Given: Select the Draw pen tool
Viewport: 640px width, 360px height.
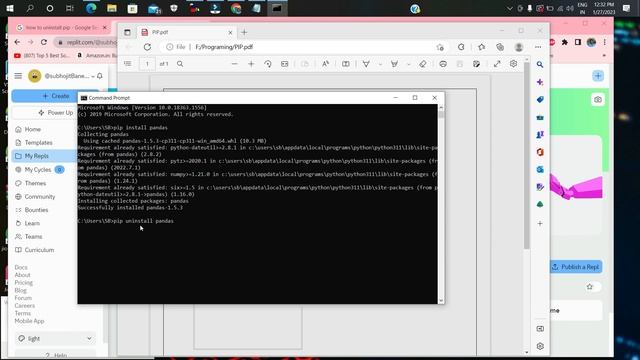Looking at the screenshot, I should click(x=366, y=64).
